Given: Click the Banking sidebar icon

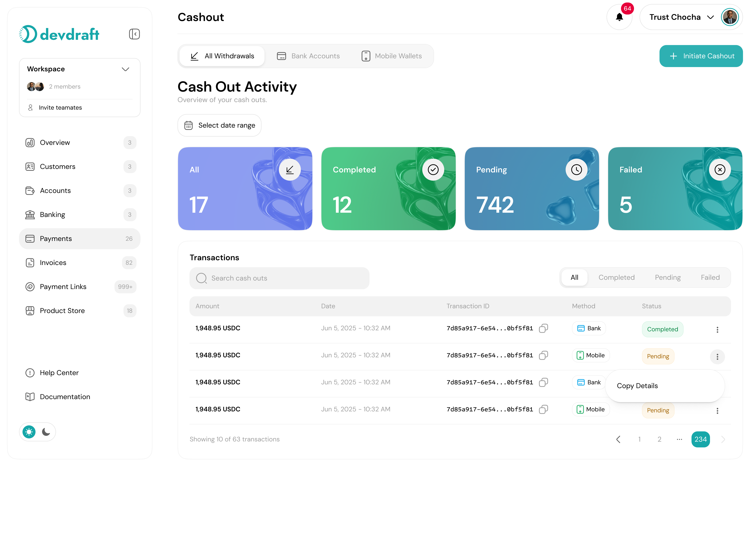Looking at the screenshot, I should [x=30, y=215].
